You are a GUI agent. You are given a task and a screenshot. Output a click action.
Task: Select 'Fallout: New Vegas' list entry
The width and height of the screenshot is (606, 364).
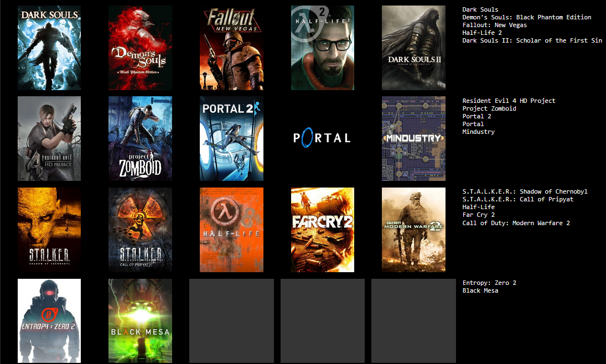pyautogui.click(x=495, y=25)
